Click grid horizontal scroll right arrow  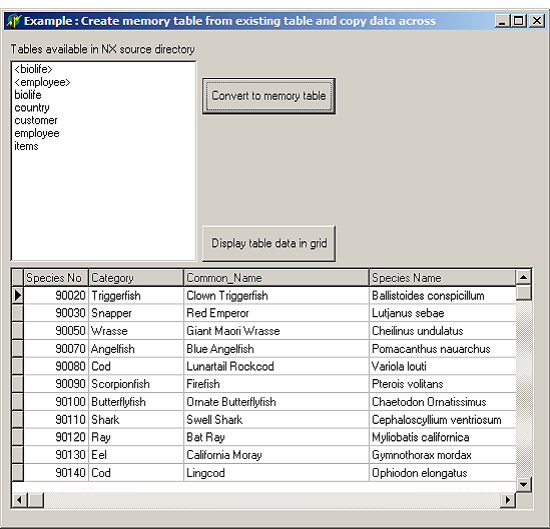pos(508,500)
